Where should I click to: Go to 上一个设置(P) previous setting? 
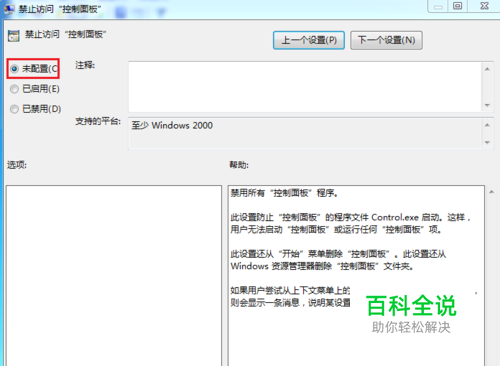pos(309,40)
